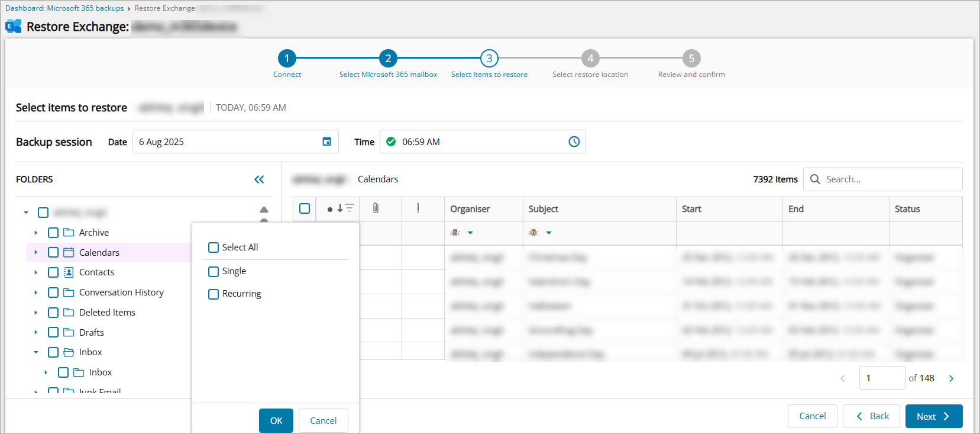Tick the Single filter checkbox
The height and width of the screenshot is (434, 980).
coord(214,272)
